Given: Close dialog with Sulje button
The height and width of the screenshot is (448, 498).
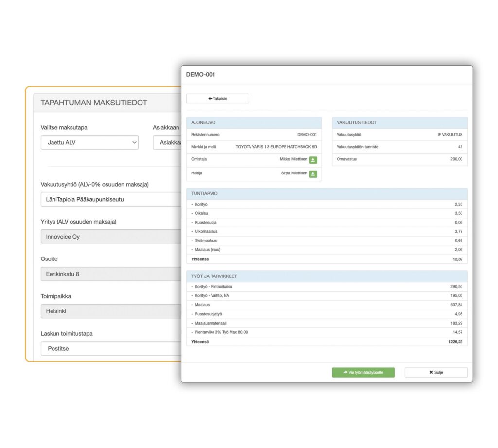Looking at the screenshot, I should tap(436, 373).
